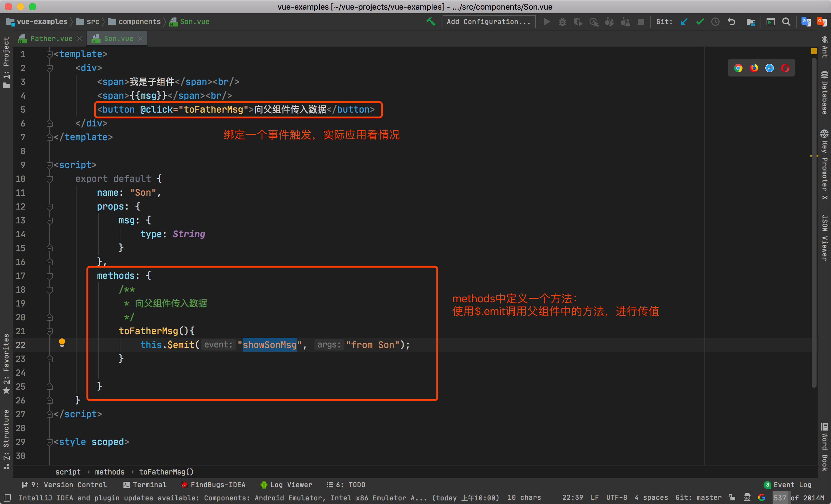Open preview in Chrome browser icon

click(x=738, y=68)
